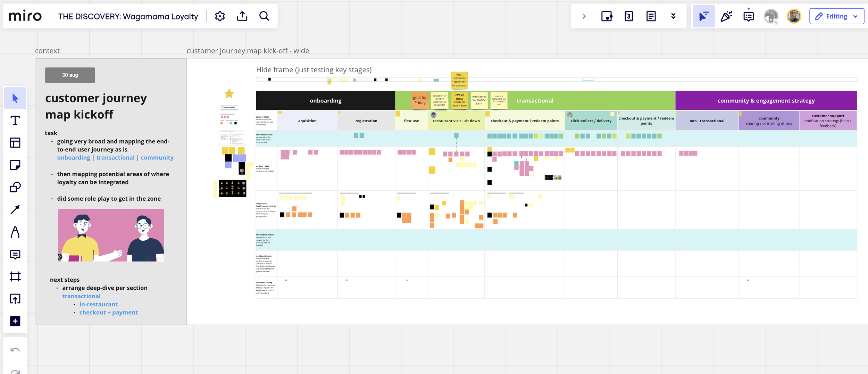This screenshot has width=868, height=374.
Task: Select the customer journey map kick-off - wide frame title
Action: pyautogui.click(x=248, y=51)
